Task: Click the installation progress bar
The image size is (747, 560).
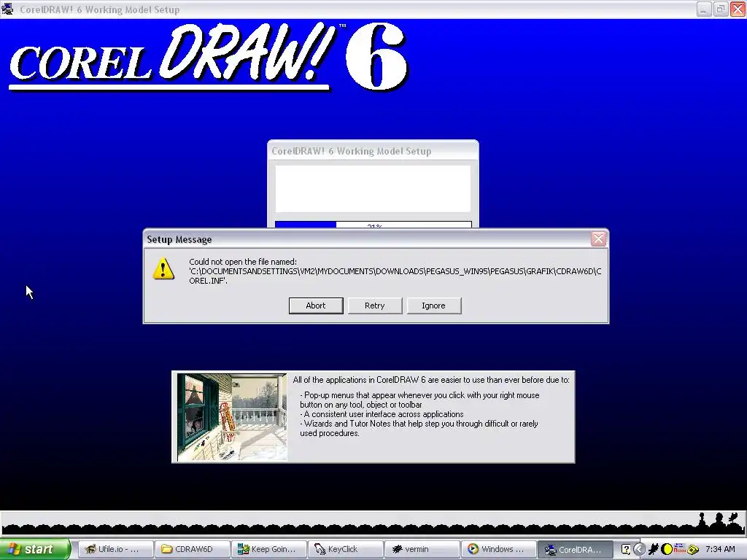Action: click(x=373, y=225)
